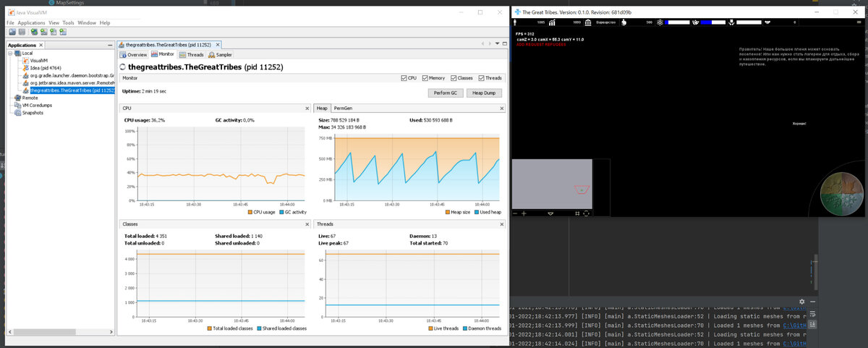Click the white progress bar after the microphone icon
The height and width of the screenshot is (348, 868).
(x=749, y=22)
